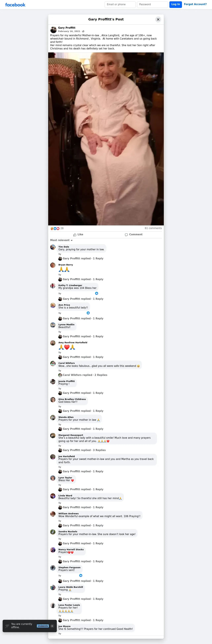The width and height of the screenshot is (212, 644).
Task: Click the Like thumbs-up button
Action: [78, 234]
